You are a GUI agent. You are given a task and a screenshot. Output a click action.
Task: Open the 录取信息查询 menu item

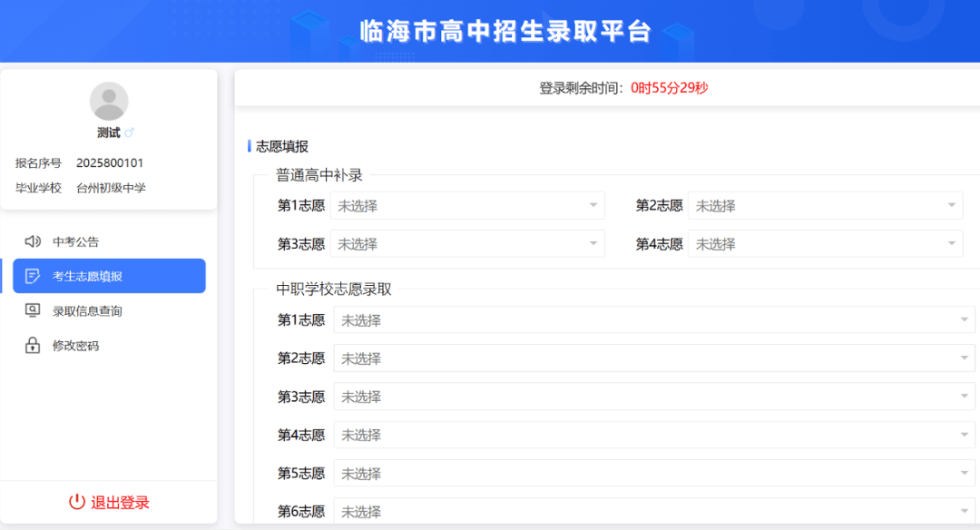(109, 310)
